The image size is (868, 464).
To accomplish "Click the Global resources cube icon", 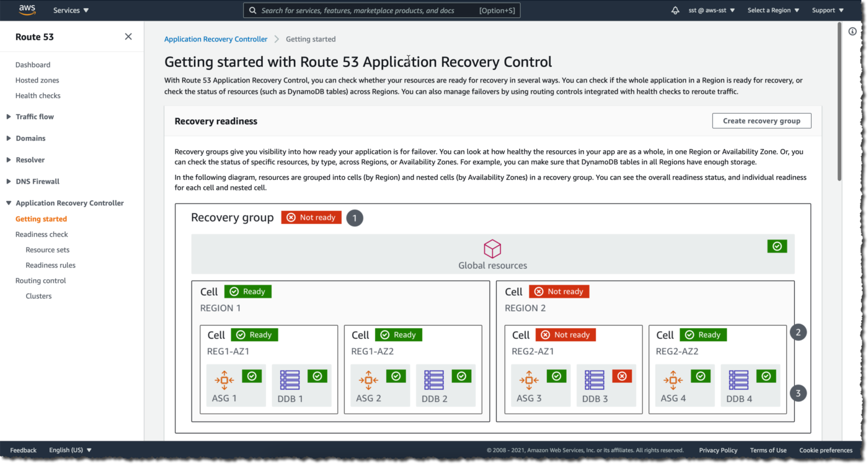I will (x=492, y=249).
